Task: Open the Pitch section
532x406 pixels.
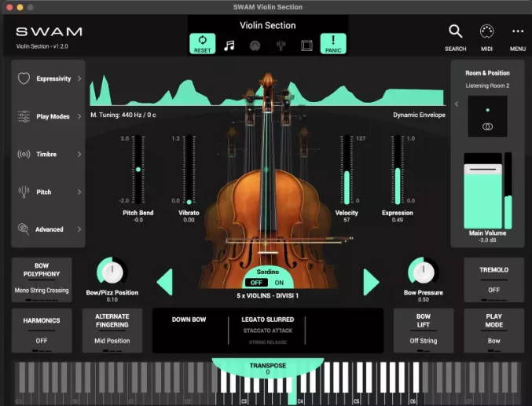Action: [x=48, y=192]
